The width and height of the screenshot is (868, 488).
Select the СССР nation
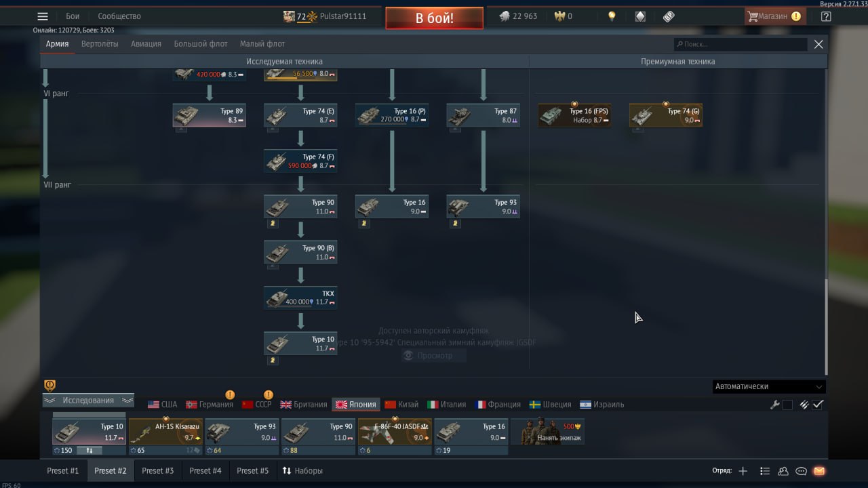[257, 405]
